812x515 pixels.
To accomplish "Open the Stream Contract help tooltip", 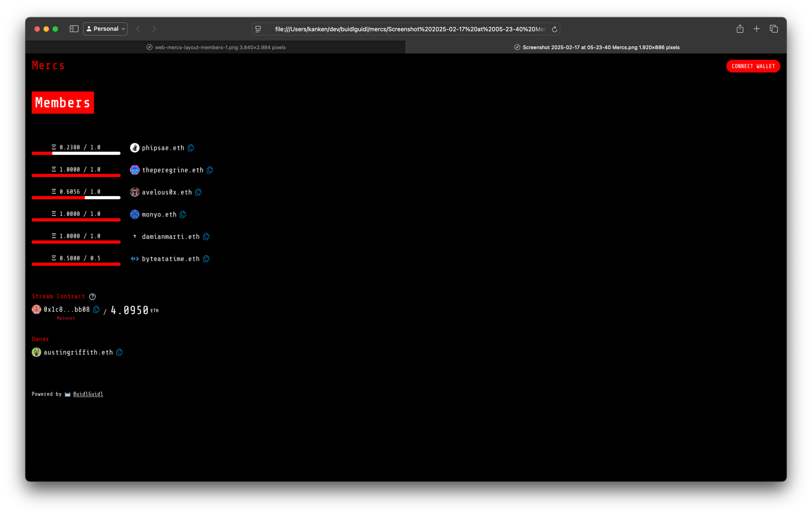I will [x=92, y=297].
